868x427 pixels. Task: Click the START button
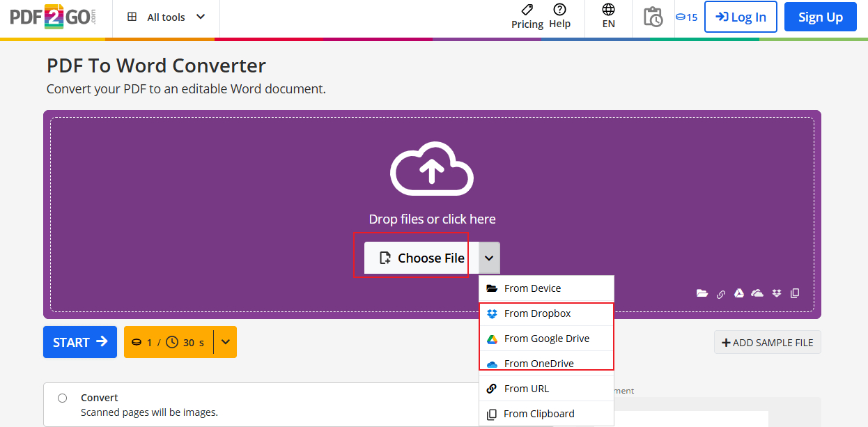(80, 342)
